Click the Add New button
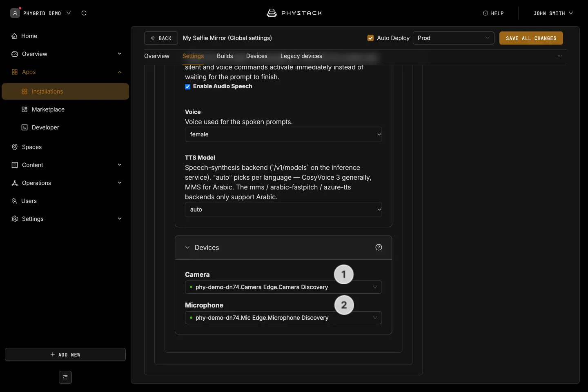Image resolution: width=588 pixels, height=392 pixels. [x=65, y=354]
